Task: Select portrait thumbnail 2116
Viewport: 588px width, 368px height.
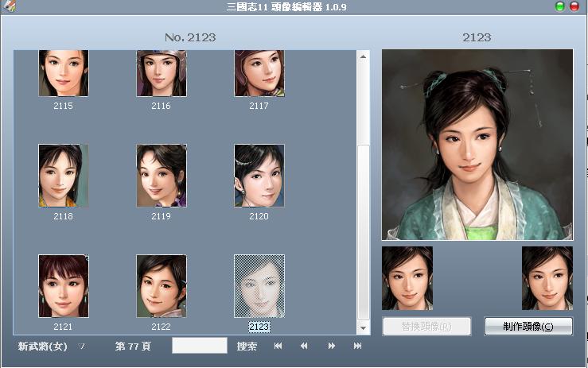Action: click(162, 73)
